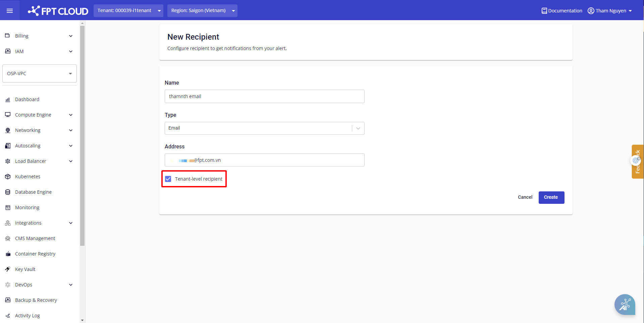
Task: Click the Create button
Action: [551, 197]
